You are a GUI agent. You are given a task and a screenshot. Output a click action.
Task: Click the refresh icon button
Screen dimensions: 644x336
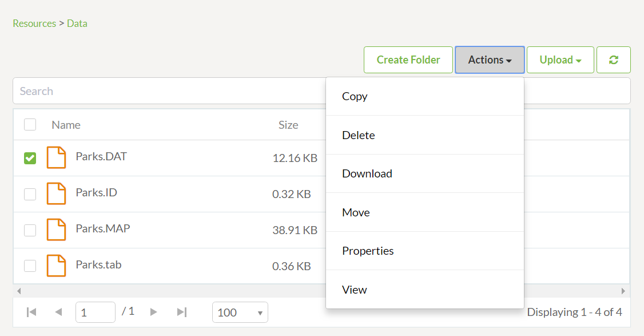pyautogui.click(x=613, y=60)
